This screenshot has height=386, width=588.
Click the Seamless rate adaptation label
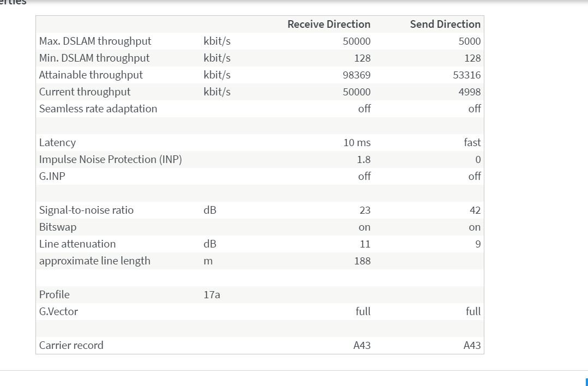(x=98, y=108)
